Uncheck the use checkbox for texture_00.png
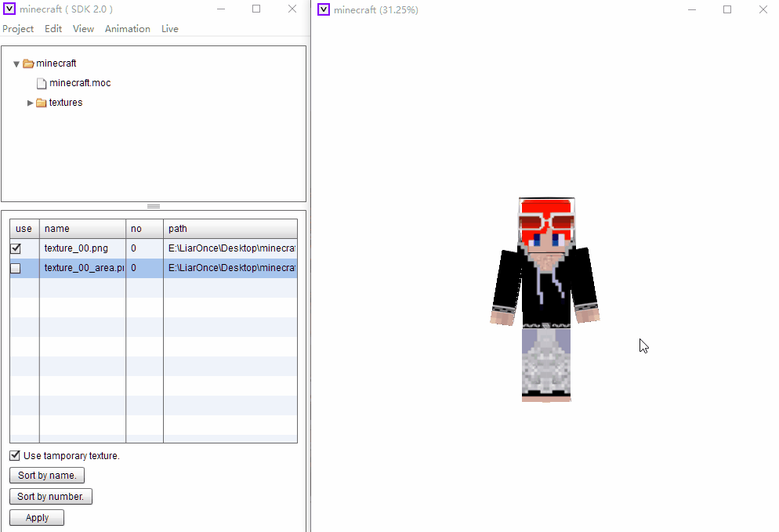The image size is (779, 532). (14, 248)
